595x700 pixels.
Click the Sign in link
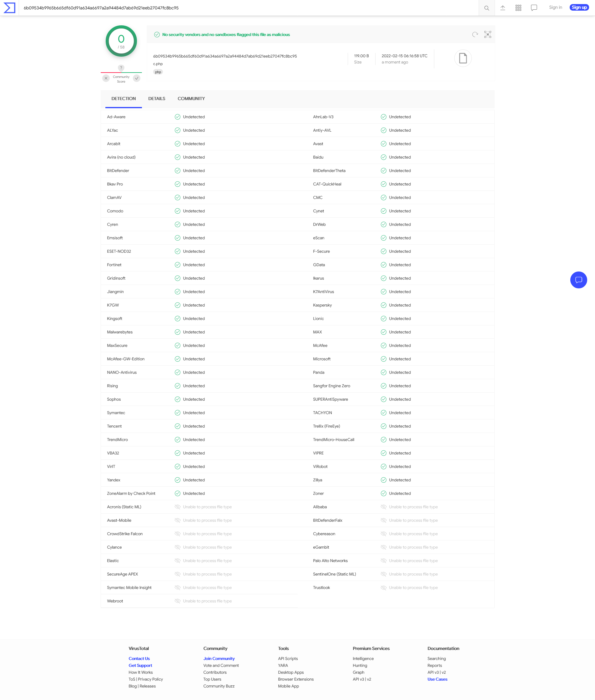click(555, 8)
